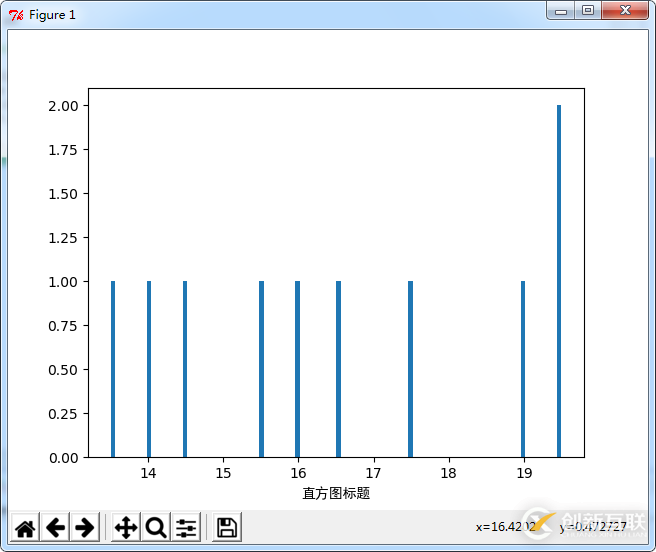Image resolution: width=656 pixels, height=552 pixels.
Task: Minimize the Figure 1 window
Action: pos(561,11)
